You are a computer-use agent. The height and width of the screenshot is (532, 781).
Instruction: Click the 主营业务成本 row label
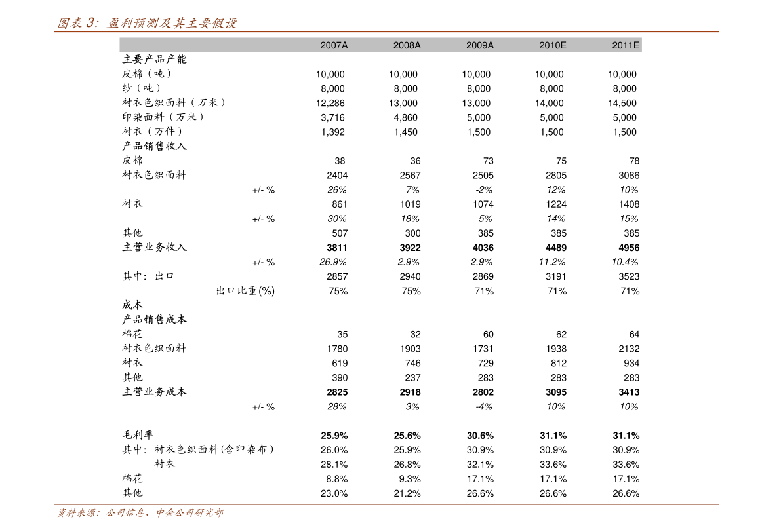click(x=154, y=392)
